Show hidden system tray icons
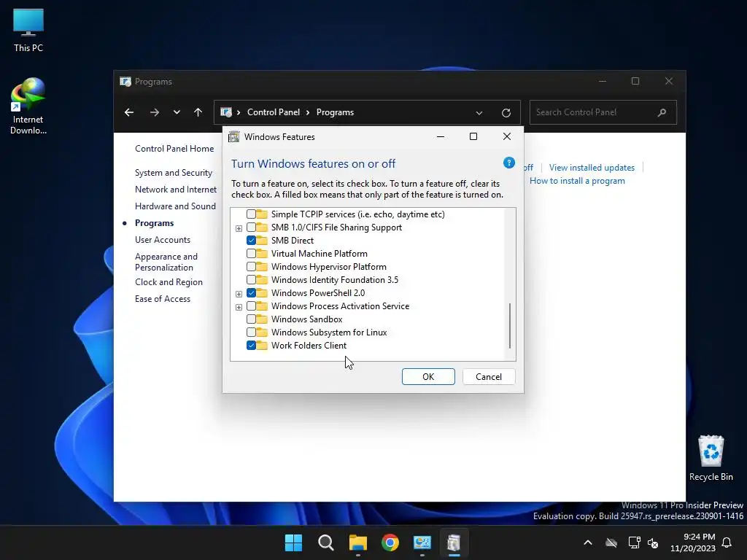 (x=588, y=542)
